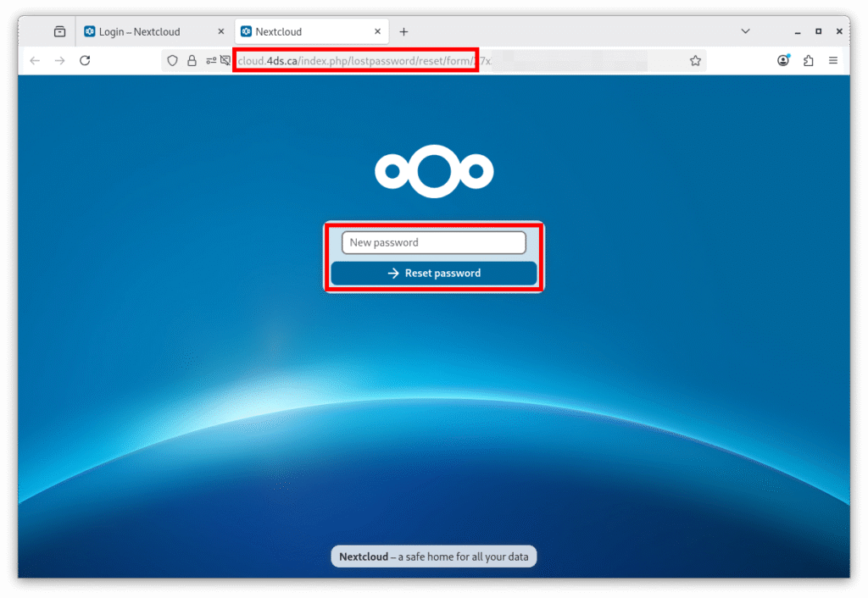Image resolution: width=868 pixels, height=598 pixels.
Task: Open Firefox View from the tab bar
Action: point(59,31)
